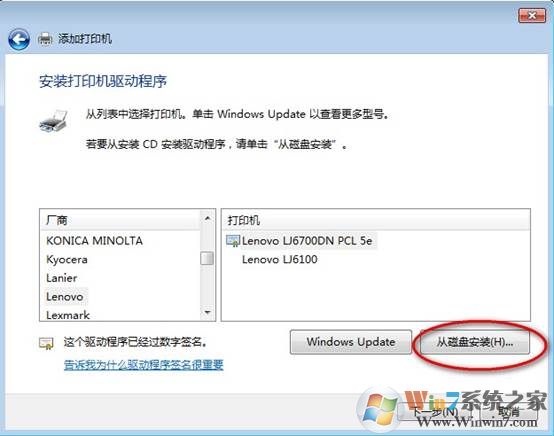Image resolution: width=554 pixels, height=436 pixels.
Task: Select Lenovo LJ6100 printer
Action: click(279, 260)
